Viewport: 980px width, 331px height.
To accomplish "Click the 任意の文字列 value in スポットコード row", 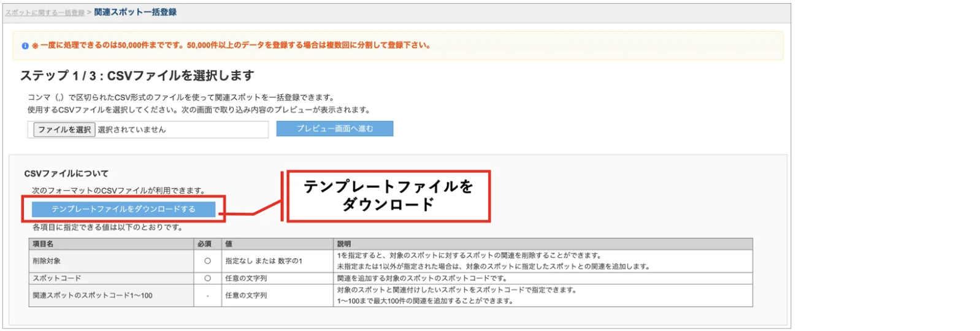I will 246,278.
